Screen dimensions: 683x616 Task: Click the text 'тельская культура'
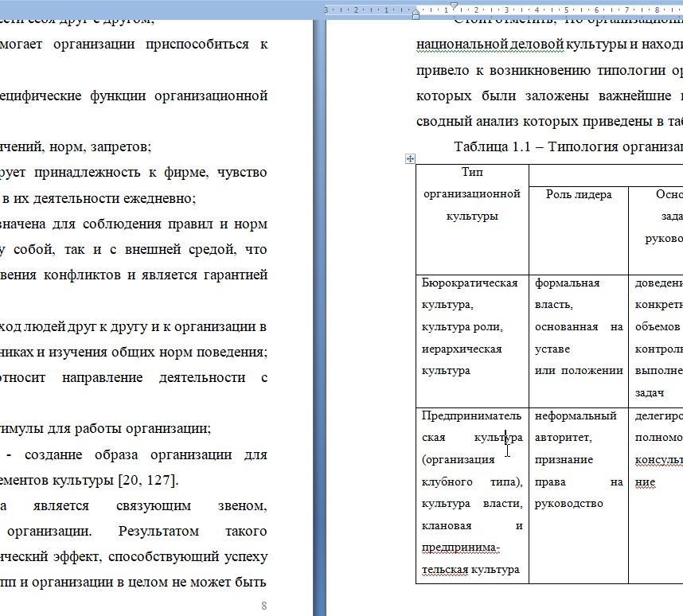coord(470,570)
